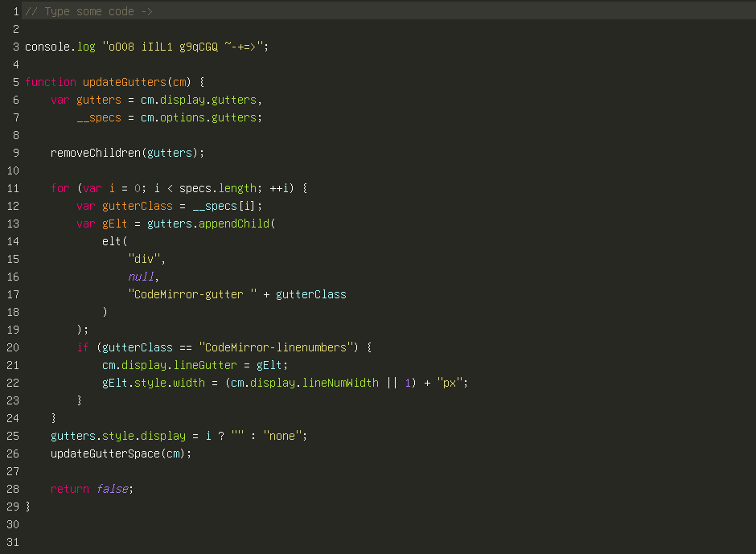Click line number 31 in the gutter
This screenshot has height=554, width=756.
[x=13, y=542]
